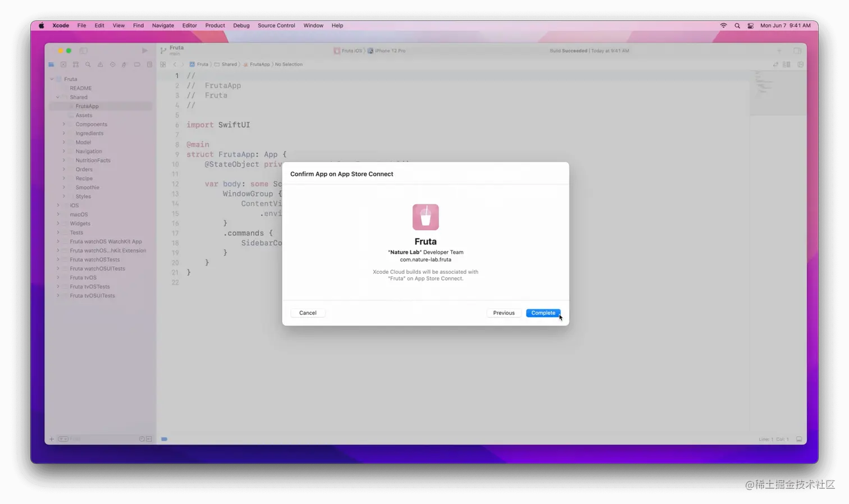Select Fruta watchOS WatchKit App
The height and width of the screenshot is (504, 849).
pyautogui.click(x=106, y=241)
